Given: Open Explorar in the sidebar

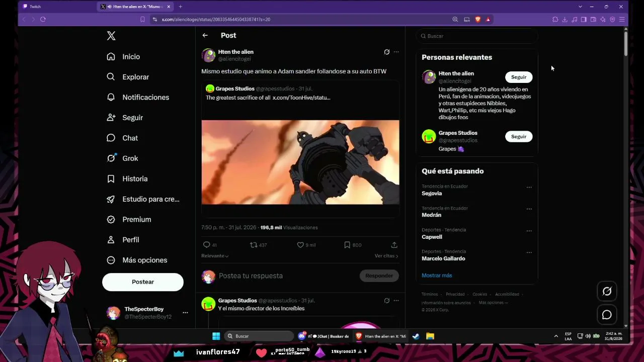Looking at the screenshot, I should 128,77.
